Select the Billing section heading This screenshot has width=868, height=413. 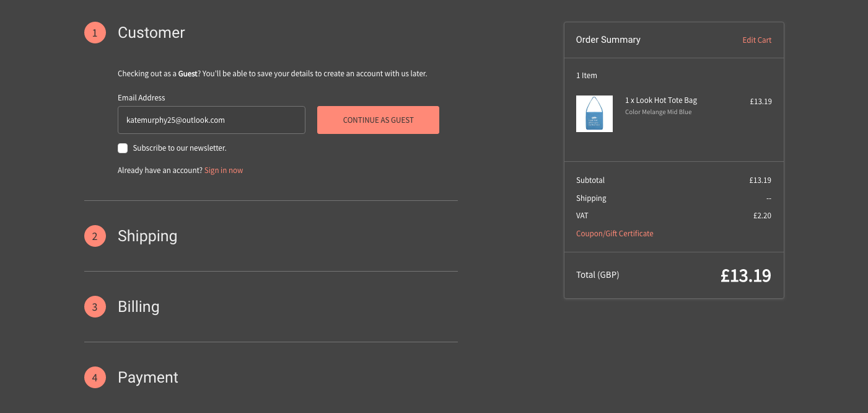click(x=138, y=306)
